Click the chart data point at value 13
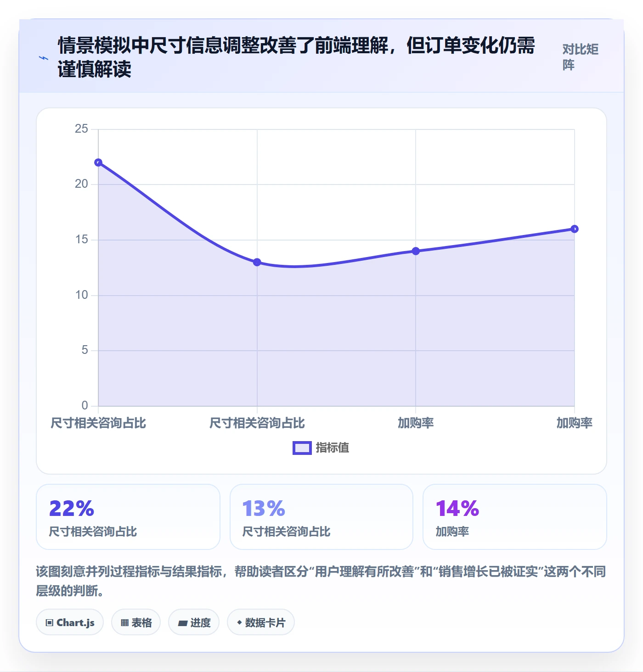The image size is (643, 672). point(257,262)
